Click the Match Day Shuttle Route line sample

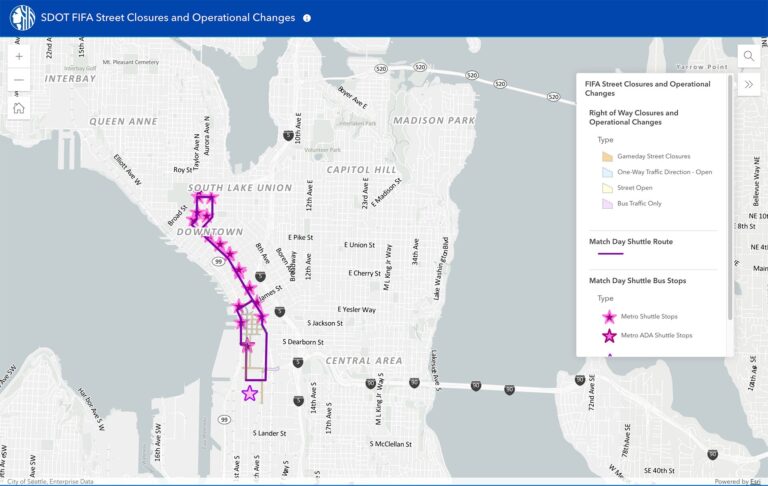pos(610,254)
